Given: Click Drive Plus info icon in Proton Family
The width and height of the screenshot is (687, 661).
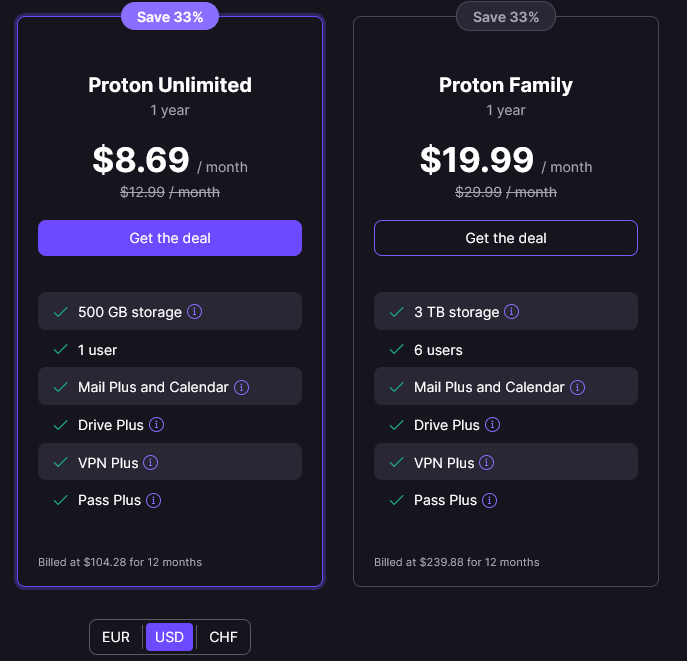Looking at the screenshot, I should tap(492, 424).
